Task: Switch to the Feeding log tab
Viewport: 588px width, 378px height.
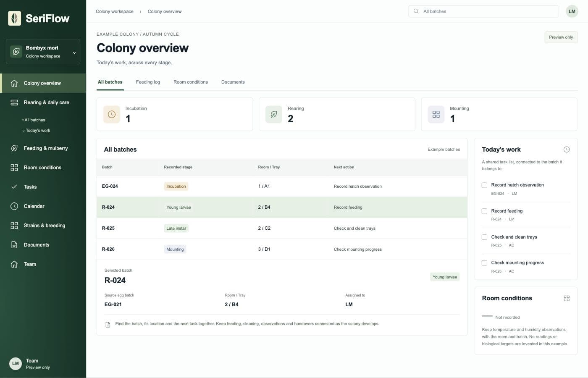Action: [148, 82]
